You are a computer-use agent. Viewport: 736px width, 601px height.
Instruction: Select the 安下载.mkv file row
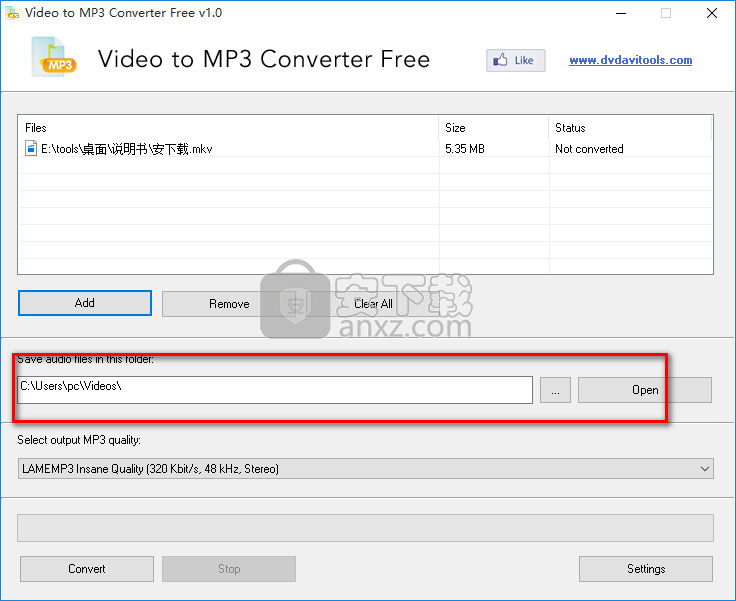[x=365, y=149]
